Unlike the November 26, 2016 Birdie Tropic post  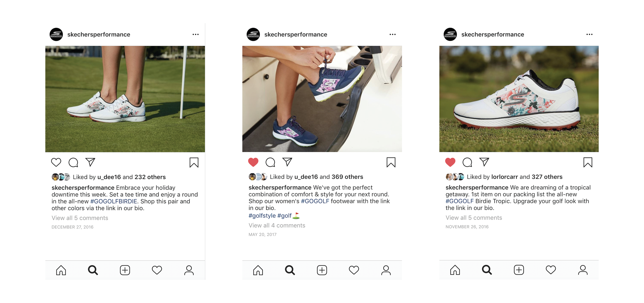click(450, 162)
